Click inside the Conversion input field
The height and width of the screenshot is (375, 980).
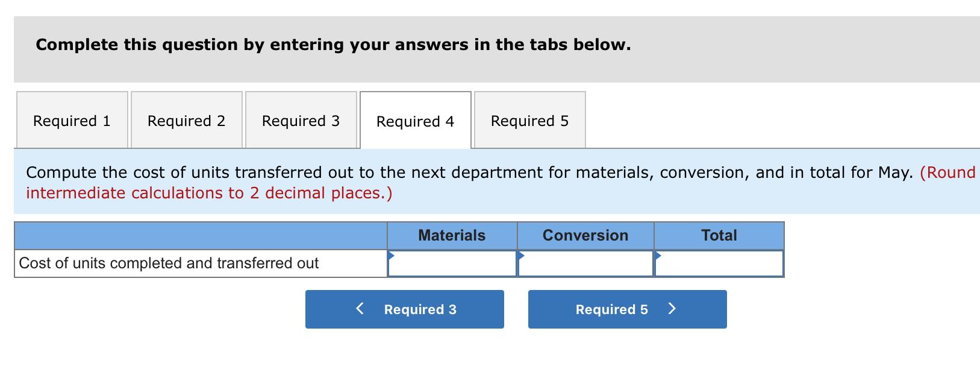pos(585,263)
